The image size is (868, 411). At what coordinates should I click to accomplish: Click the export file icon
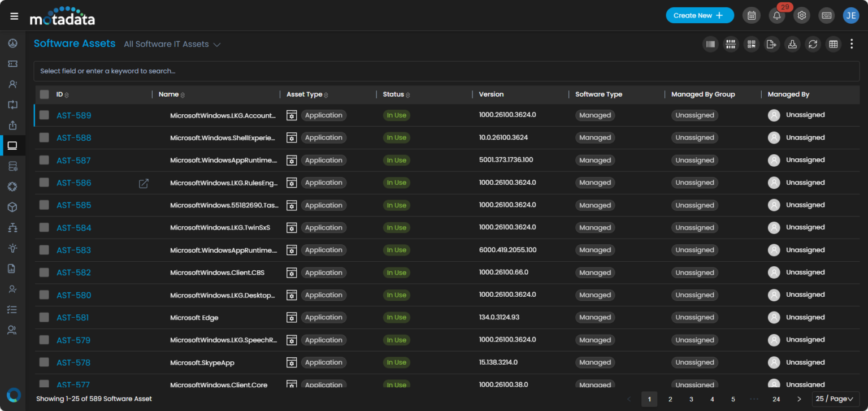[771, 44]
